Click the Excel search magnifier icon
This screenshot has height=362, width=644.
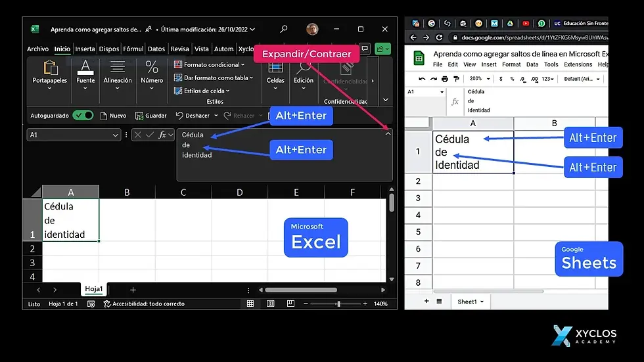284,29
